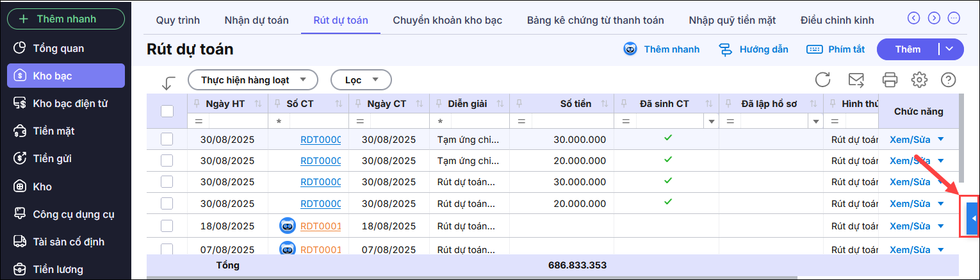
Task: Open the Thực hiện hàng loạt dropdown
Action: coord(252,80)
